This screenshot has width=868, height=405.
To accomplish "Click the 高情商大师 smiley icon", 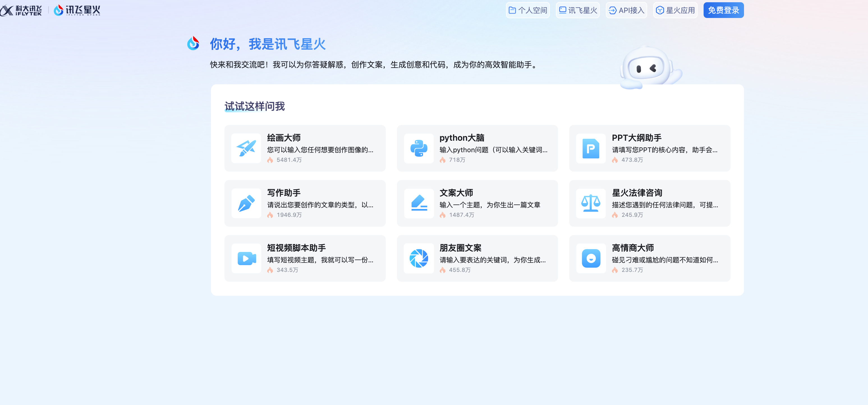I will pos(591,258).
